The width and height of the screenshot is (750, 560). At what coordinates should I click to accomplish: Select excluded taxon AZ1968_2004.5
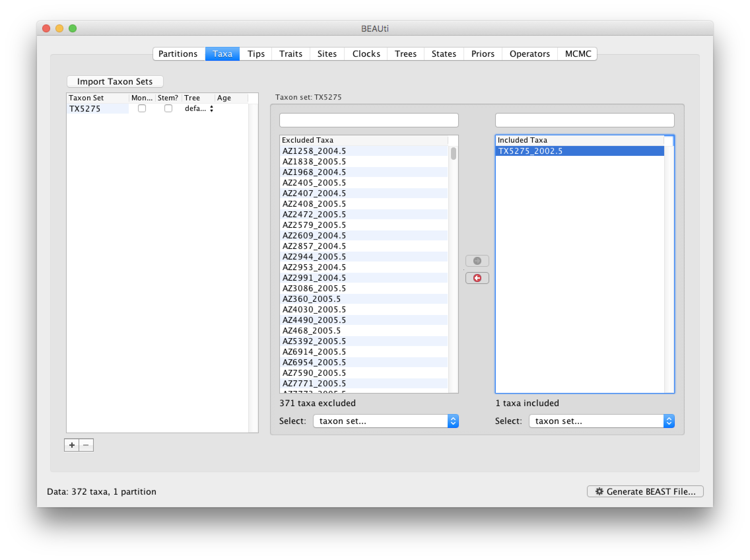(x=364, y=172)
